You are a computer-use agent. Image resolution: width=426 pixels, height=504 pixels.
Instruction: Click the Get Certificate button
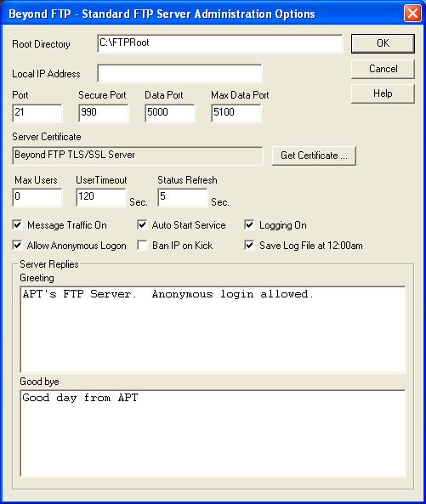pyautogui.click(x=314, y=156)
